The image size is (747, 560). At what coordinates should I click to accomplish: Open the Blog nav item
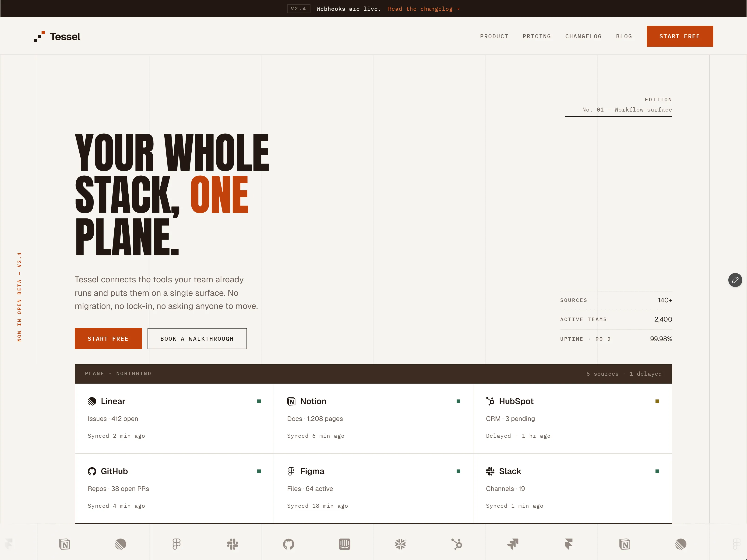pyautogui.click(x=624, y=36)
